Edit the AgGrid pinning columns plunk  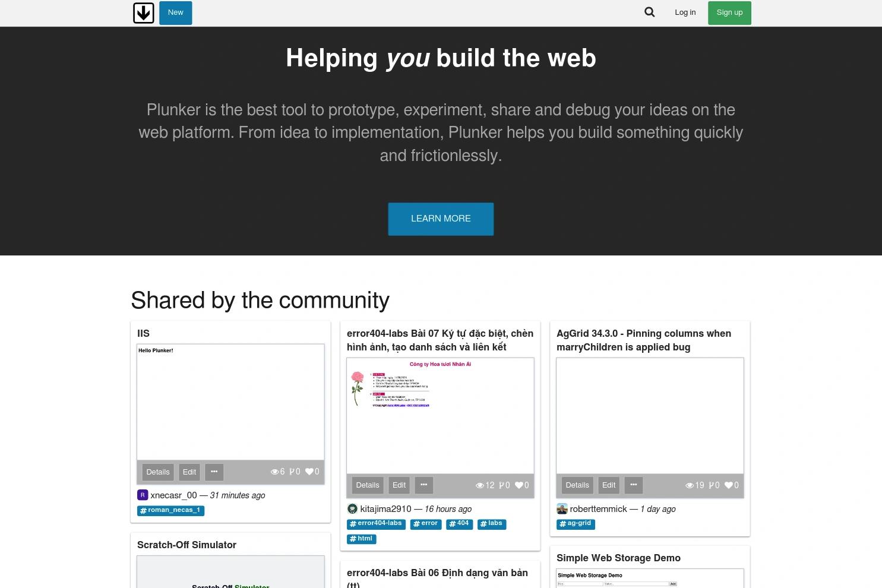(609, 485)
